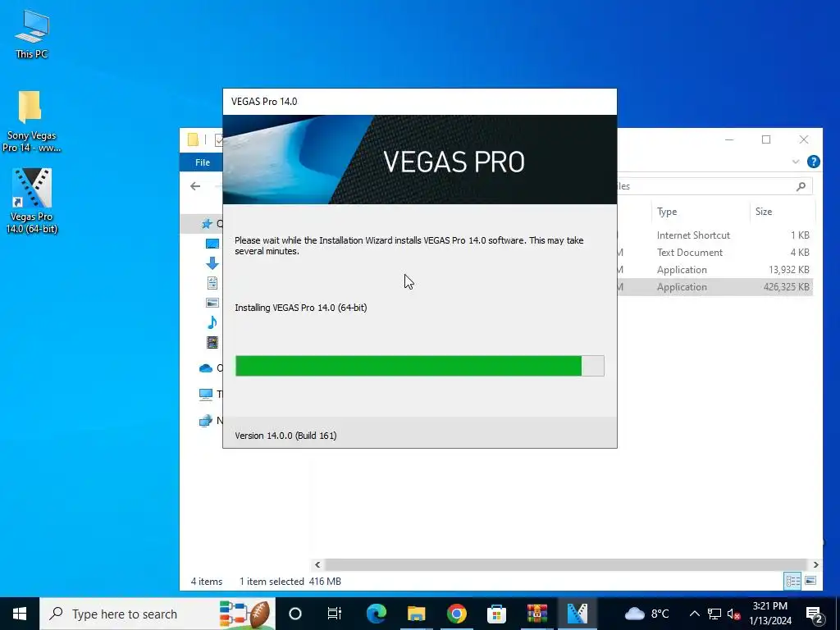Screen dimensions: 840x630
Task: Sort by the Type column header
Action: (x=667, y=212)
